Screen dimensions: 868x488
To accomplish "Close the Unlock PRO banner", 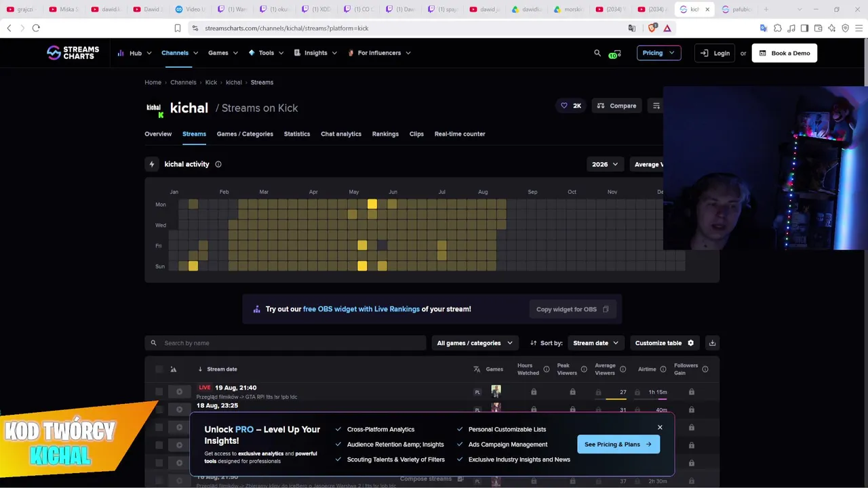I will coord(660,428).
